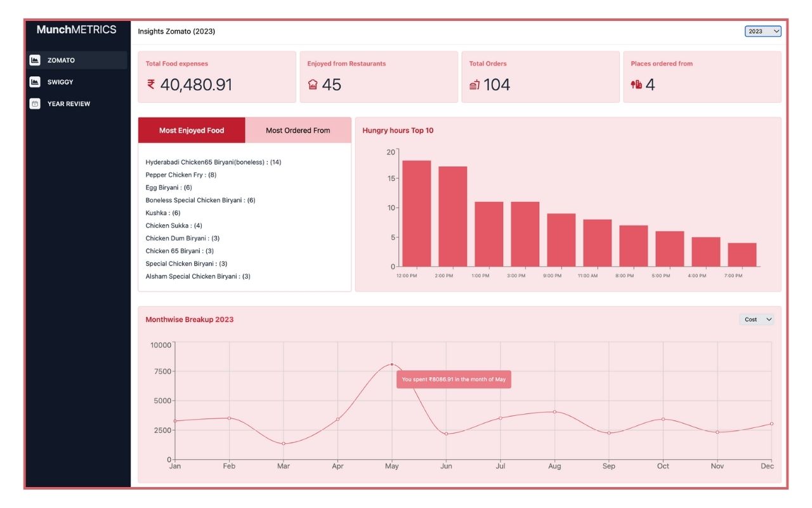812x508 pixels.
Task: Click the Swiggy chart icon in sidebar
Action: 35,82
